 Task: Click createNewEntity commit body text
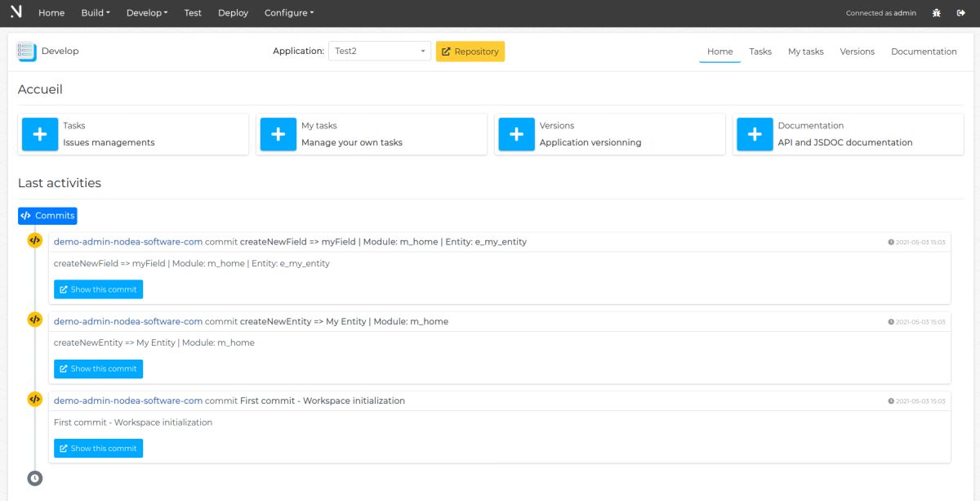pyautogui.click(x=154, y=342)
